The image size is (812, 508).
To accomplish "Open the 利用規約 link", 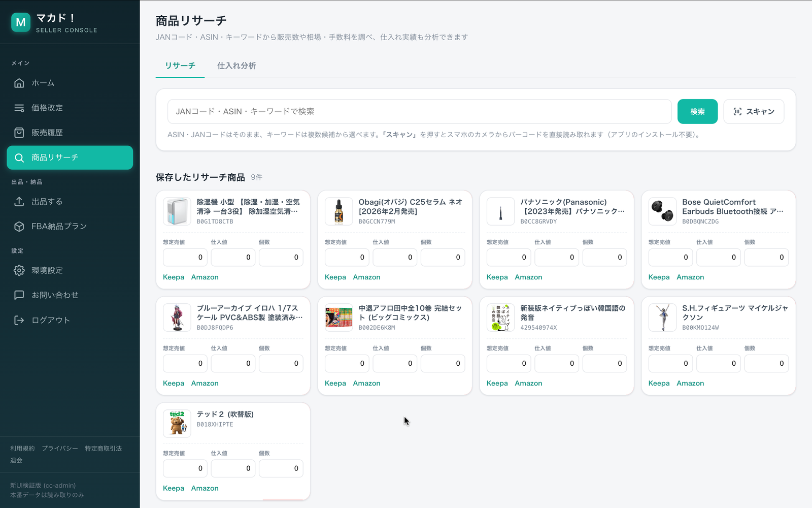I will tap(22, 449).
